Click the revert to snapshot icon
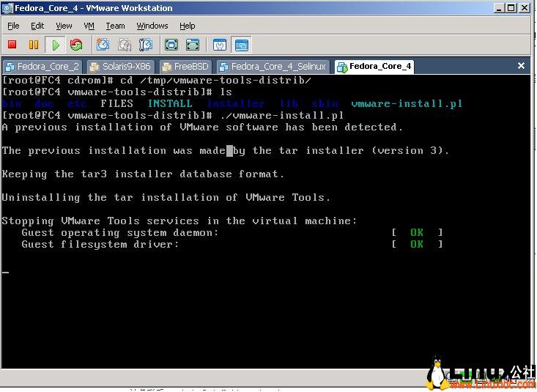This screenshot has height=392, width=537. [125, 45]
